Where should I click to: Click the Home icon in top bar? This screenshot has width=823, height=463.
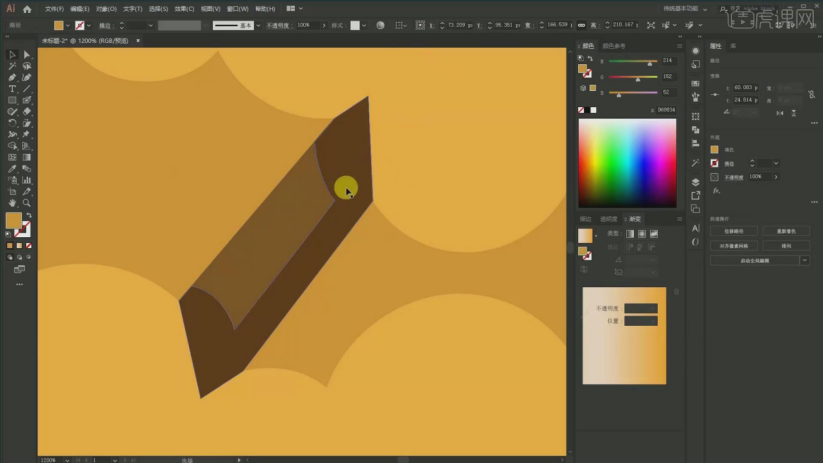[27, 8]
